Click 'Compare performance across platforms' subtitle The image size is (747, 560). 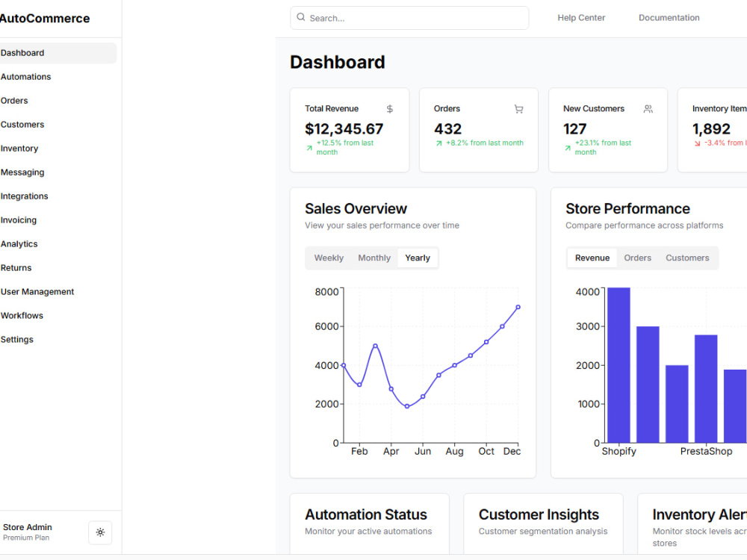click(644, 225)
